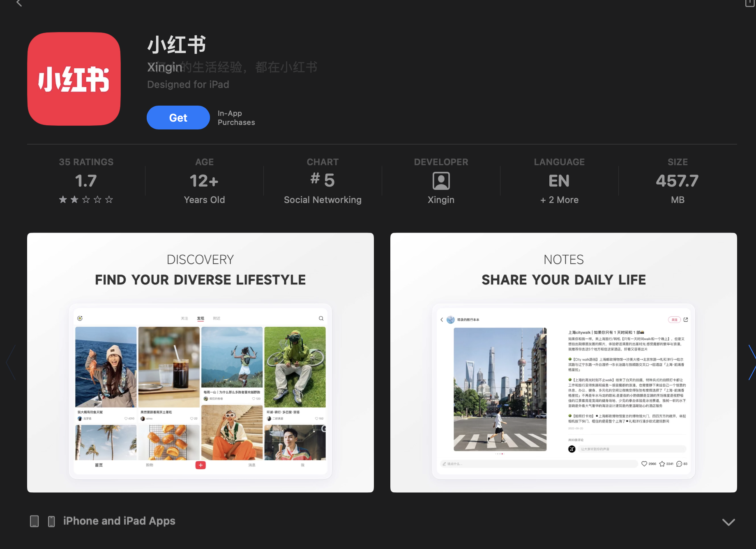Click the In-App Purchases label

click(x=236, y=118)
